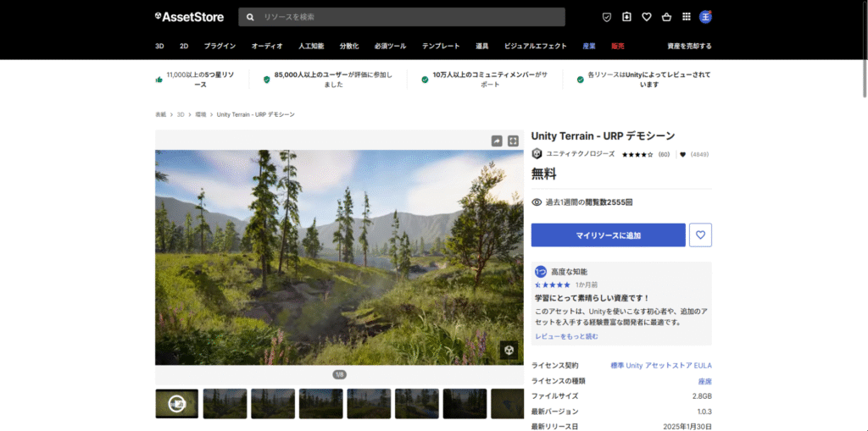Viewport: 868px width, 431px height.
Task: Click the heart icon next to (4849)
Action: pos(682,154)
